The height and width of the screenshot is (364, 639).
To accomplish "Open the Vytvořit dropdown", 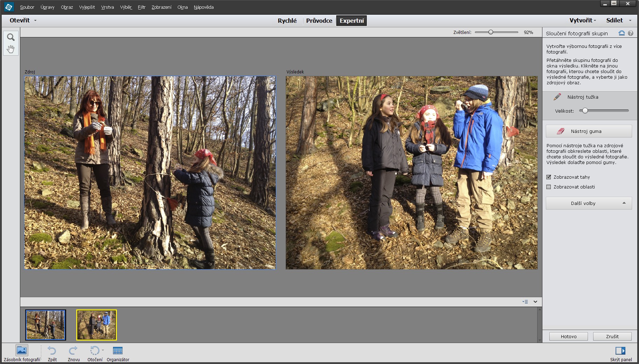I will click(x=582, y=20).
